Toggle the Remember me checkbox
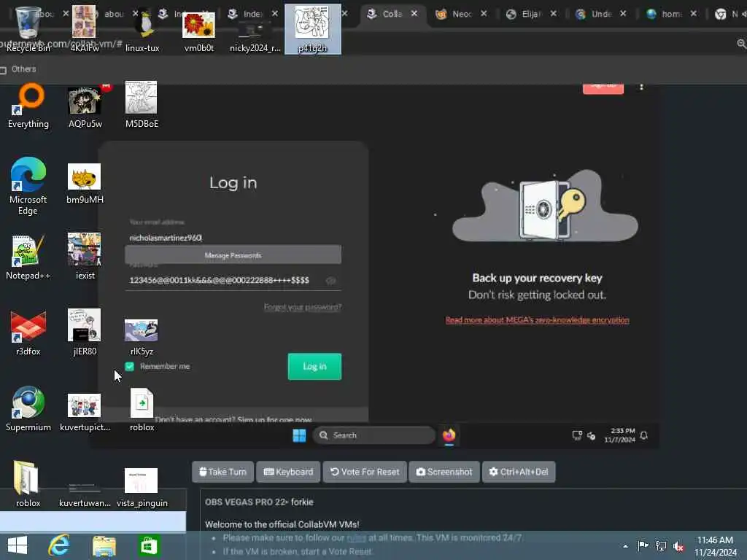Image resolution: width=747 pixels, height=560 pixels. coord(130,366)
